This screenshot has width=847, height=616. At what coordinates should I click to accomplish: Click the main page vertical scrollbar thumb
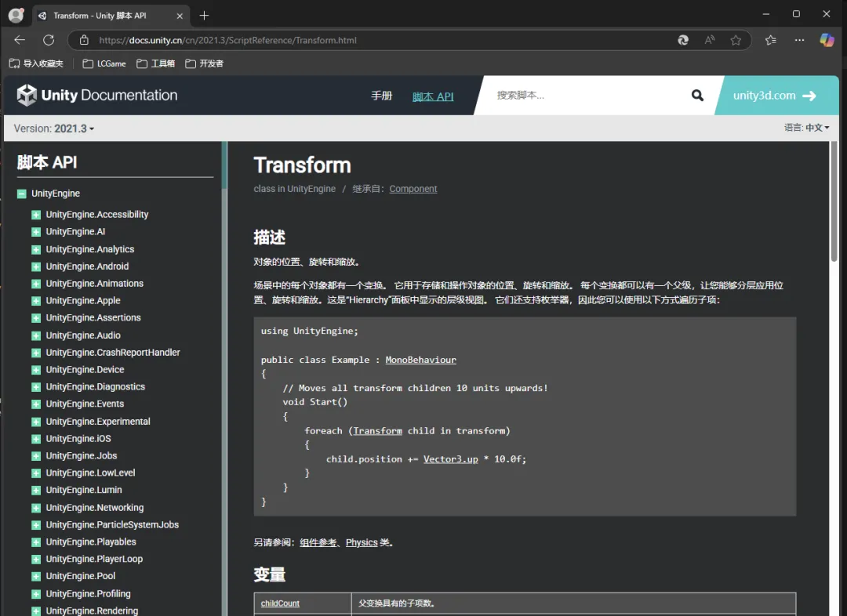[x=834, y=202]
